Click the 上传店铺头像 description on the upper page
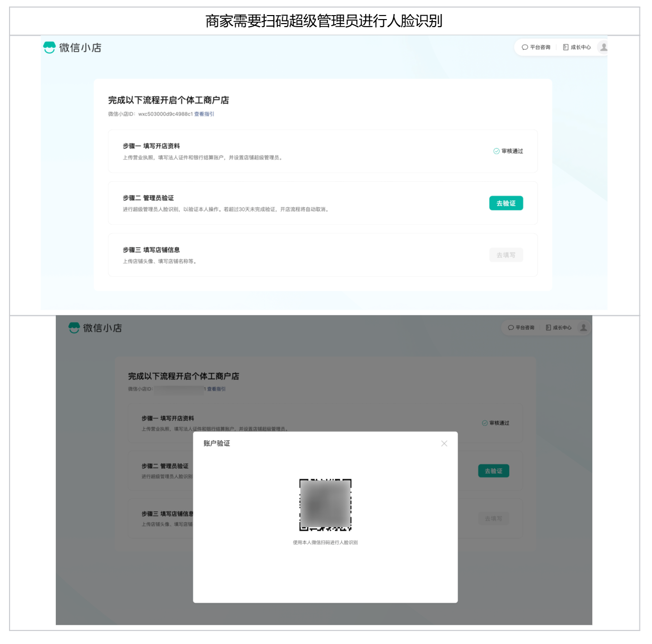The height and width of the screenshot is (644, 652). tap(160, 262)
